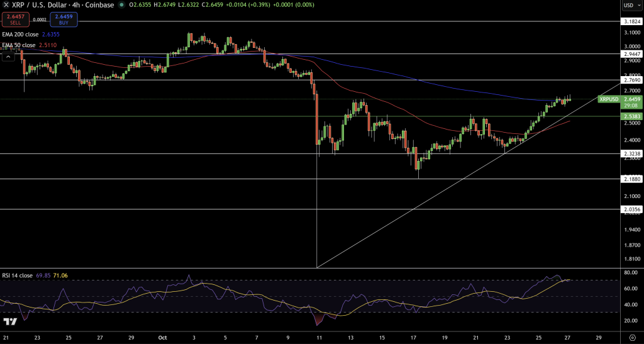
Task: Open symbol search via XRP / U.S. Dollar title
Action: [x=39, y=6]
